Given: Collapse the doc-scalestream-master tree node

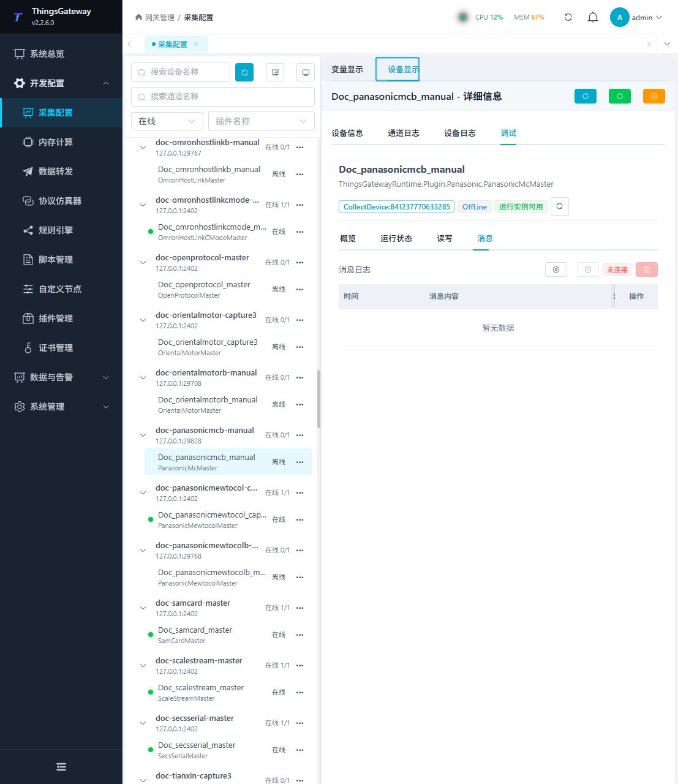Looking at the screenshot, I should click(143, 666).
